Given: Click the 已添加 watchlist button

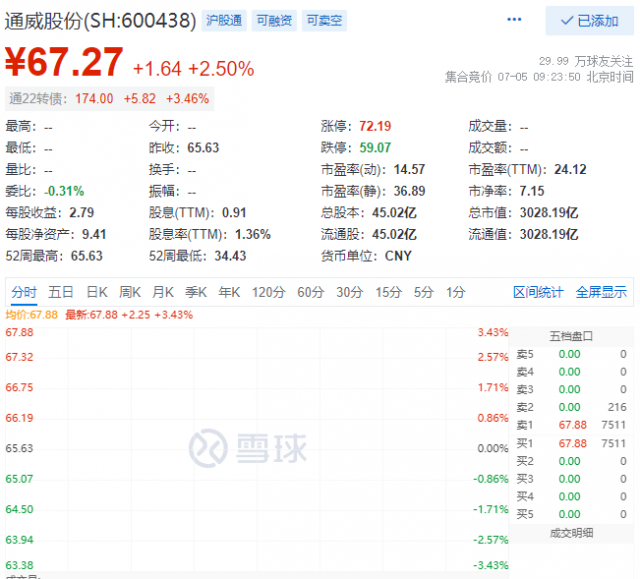Looking at the screenshot, I should pyautogui.click(x=588, y=21).
